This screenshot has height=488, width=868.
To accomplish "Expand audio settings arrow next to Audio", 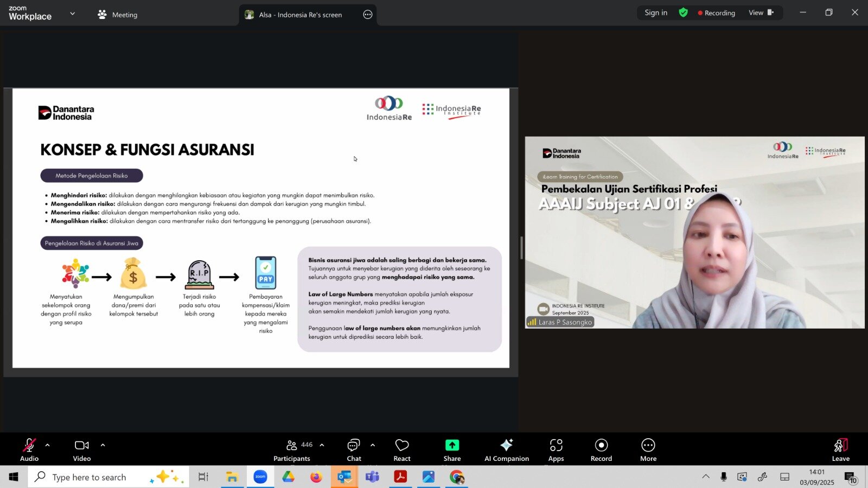I will point(48,445).
